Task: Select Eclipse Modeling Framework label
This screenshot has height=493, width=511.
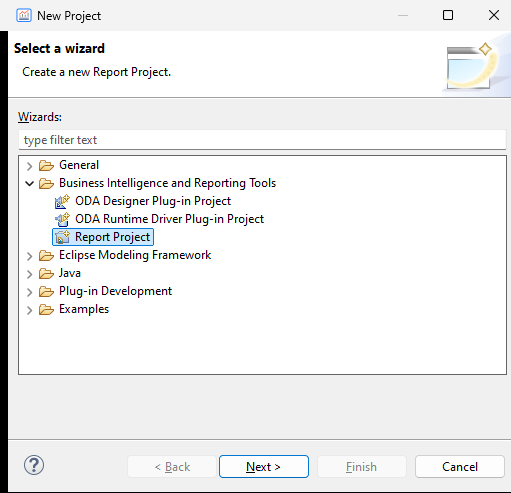Action: click(x=135, y=255)
